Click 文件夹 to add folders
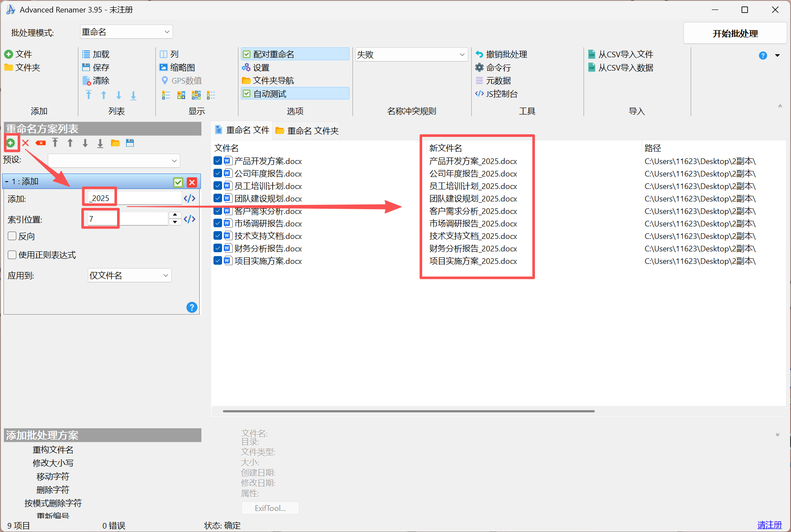The width and height of the screenshot is (791, 532). pyautogui.click(x=22, y=68)
